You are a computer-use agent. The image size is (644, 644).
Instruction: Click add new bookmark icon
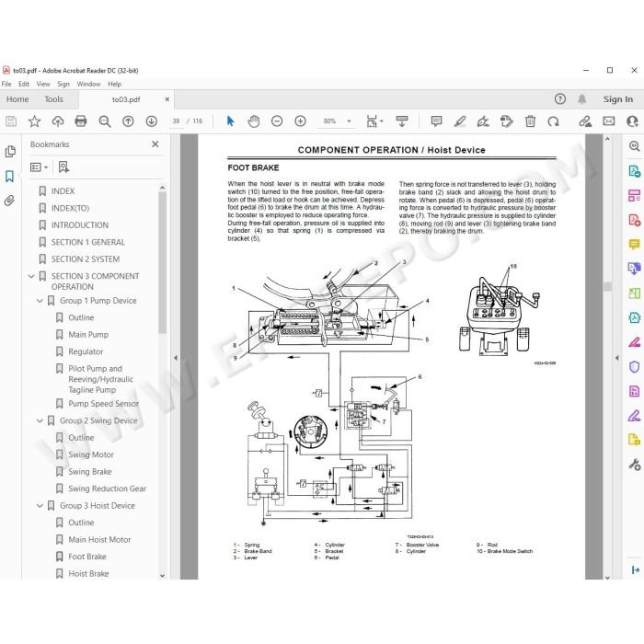tap(63, 167)
